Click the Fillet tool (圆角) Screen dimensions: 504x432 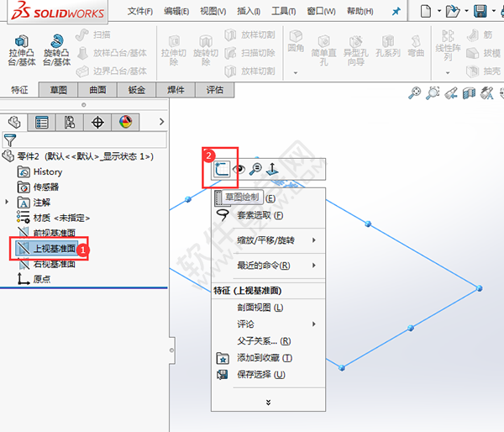(x=296, y=41)
